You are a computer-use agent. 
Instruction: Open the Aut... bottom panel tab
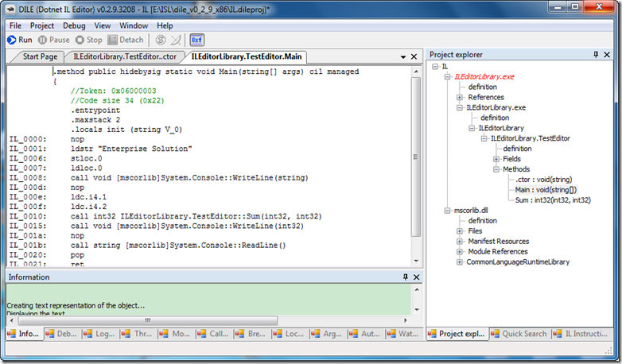pos(365,334)
